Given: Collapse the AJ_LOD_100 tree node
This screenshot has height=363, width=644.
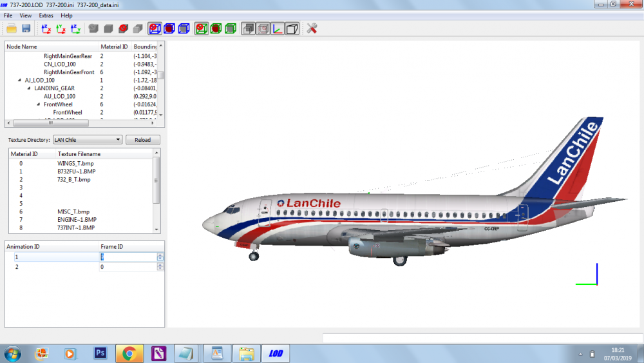Looking at the screenshot, I should click(19, 80).
